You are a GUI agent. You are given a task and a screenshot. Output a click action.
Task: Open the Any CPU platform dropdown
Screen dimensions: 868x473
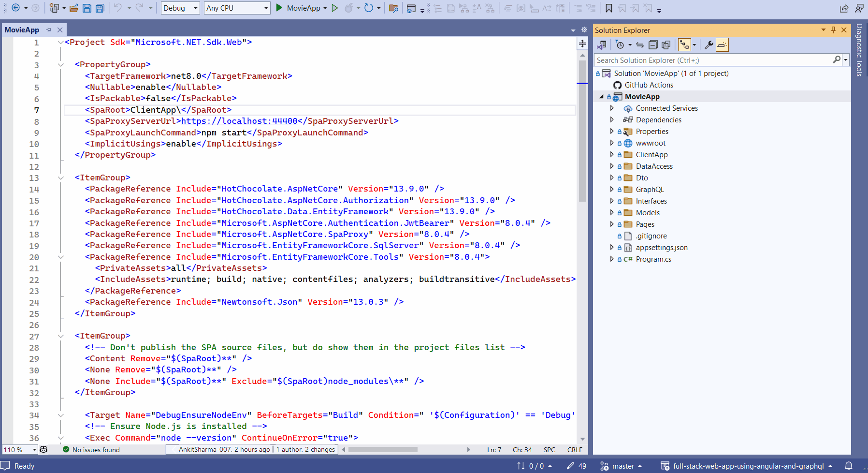pos(237,8)
